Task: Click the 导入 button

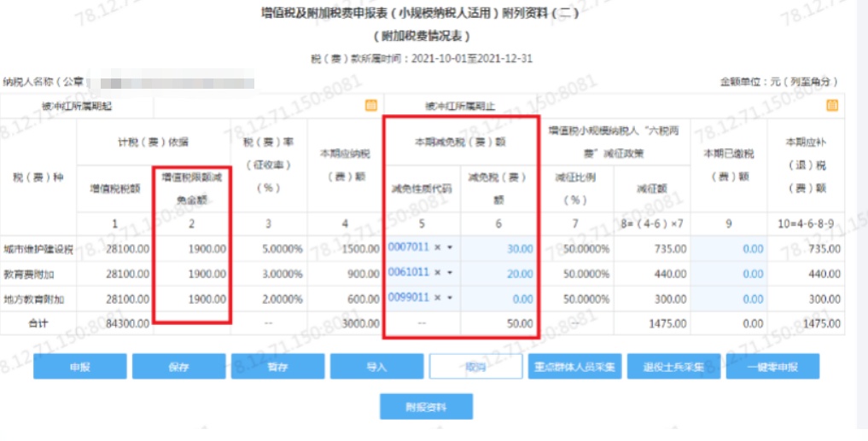Action: [x=377, y=366]
